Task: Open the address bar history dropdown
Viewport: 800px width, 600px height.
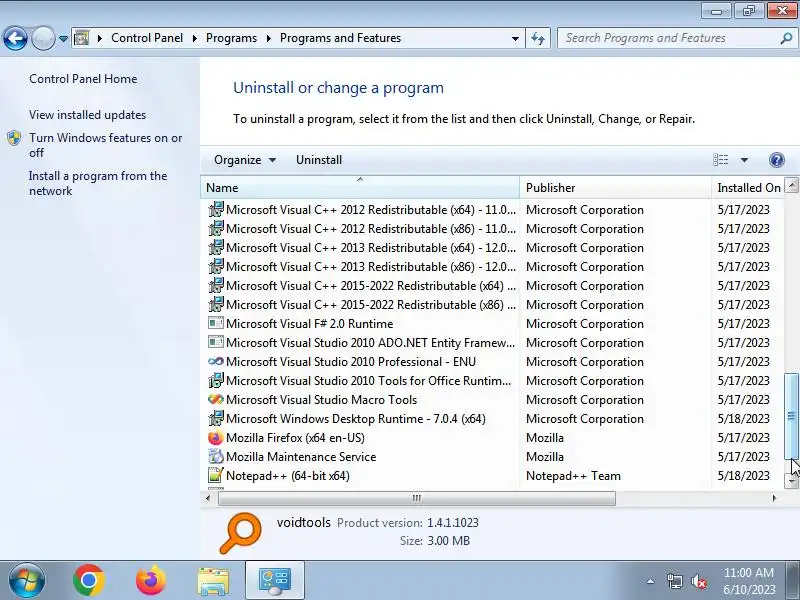Action: pyautogui.click(x=515, y=38)
